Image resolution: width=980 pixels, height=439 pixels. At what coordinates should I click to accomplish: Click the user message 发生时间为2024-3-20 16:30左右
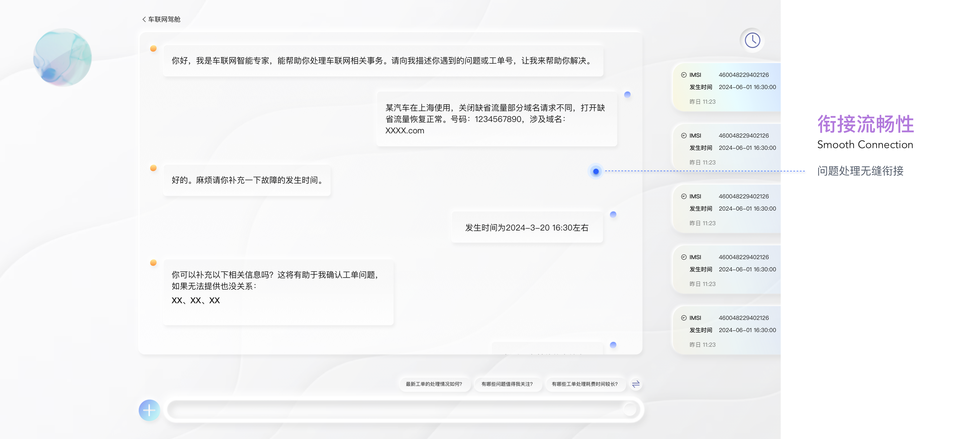[527, 228]
